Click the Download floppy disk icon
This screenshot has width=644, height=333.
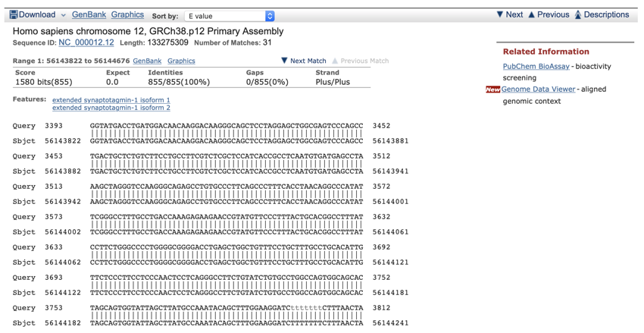point(14,14)
